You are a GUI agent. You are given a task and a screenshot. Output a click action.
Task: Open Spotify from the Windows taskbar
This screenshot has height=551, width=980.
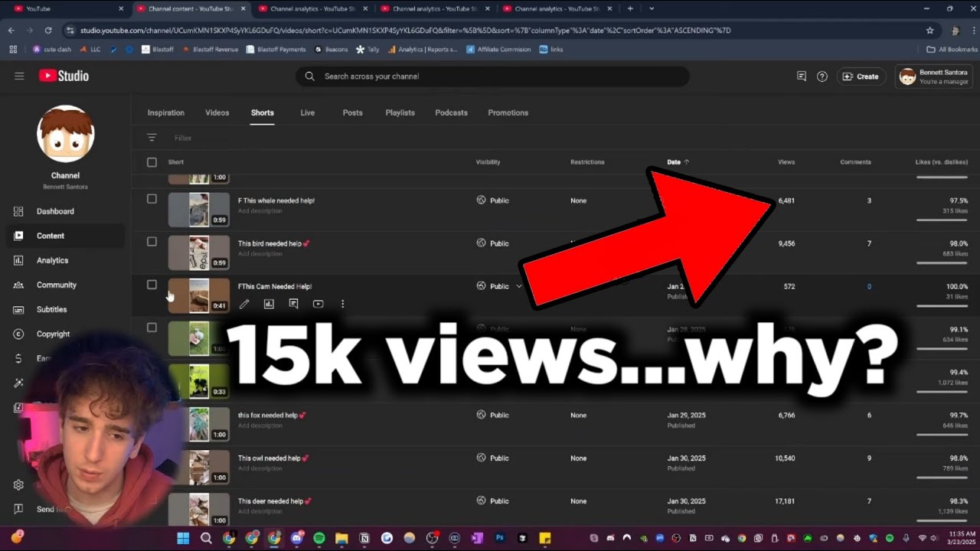point(319,538)
